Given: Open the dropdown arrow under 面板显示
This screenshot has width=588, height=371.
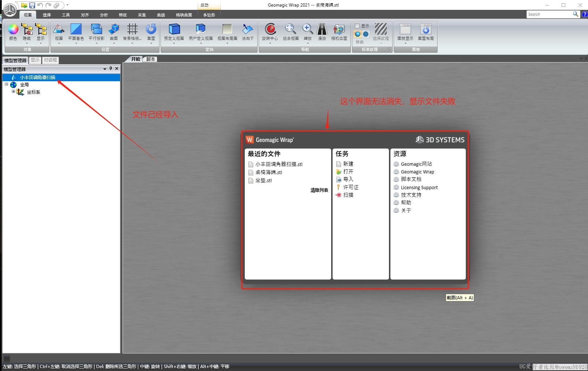Looking at the screenshot, I should point(405,43).
